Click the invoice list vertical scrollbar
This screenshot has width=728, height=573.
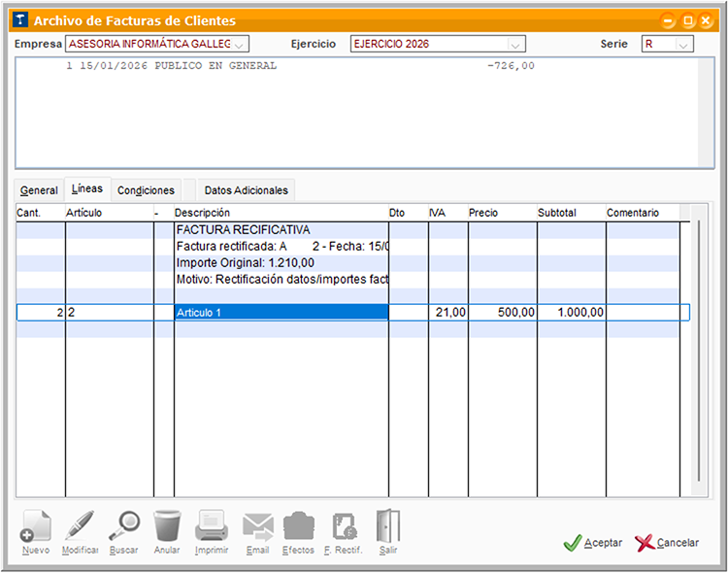coord(706,113)
